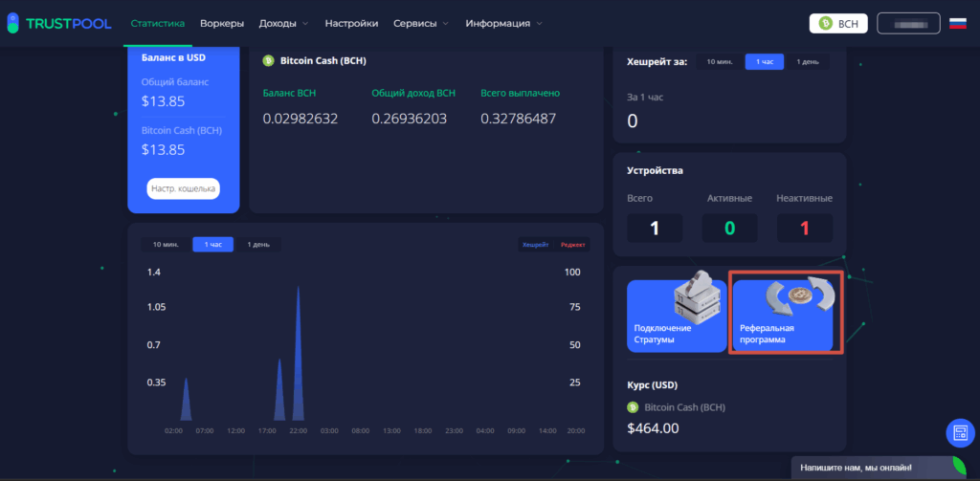Click the TrustPool logo icon
The width and height of the screenshot is (980, 481).
click(x=11, y=23)
